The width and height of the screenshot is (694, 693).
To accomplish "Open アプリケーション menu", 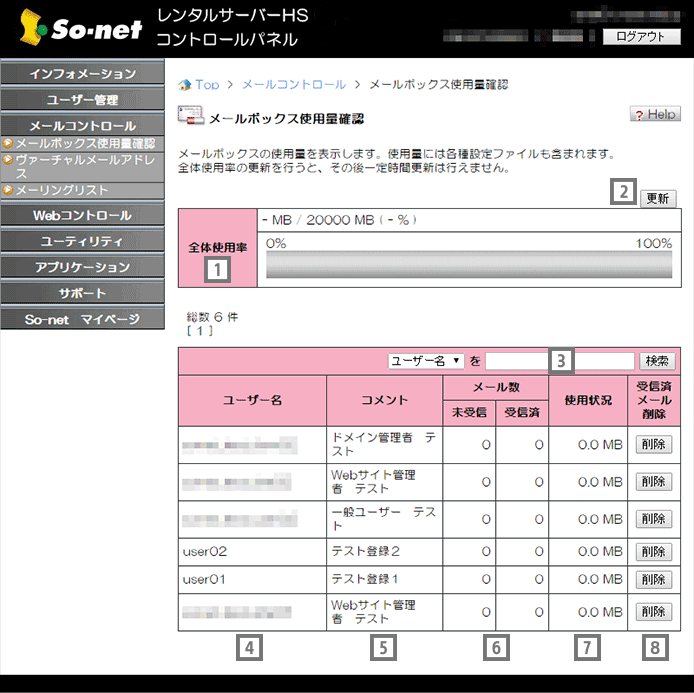I will (82, 267).
